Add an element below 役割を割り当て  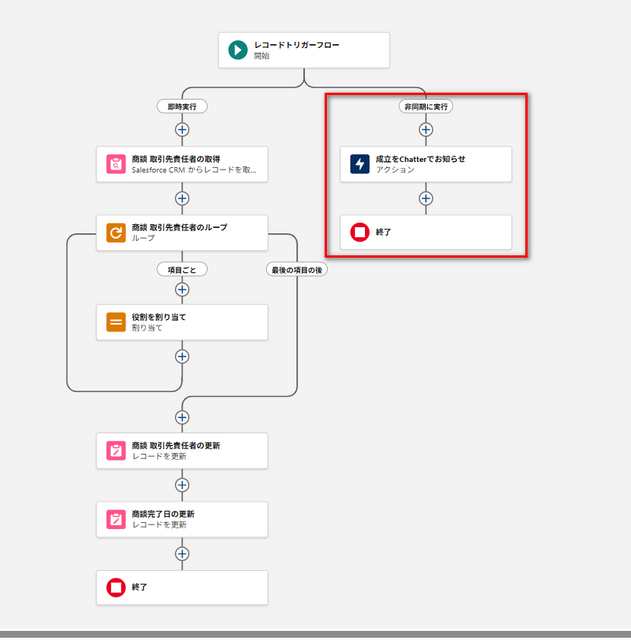tap(182, 355)
